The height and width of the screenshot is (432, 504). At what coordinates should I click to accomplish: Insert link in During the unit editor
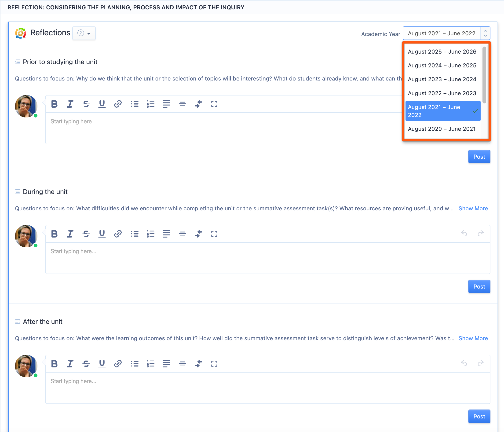[118, 234]
